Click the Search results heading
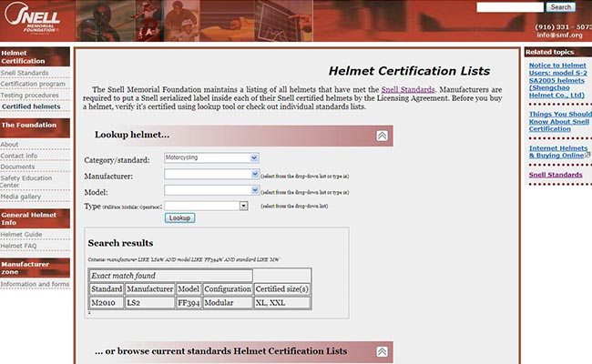 pos(120,243)
